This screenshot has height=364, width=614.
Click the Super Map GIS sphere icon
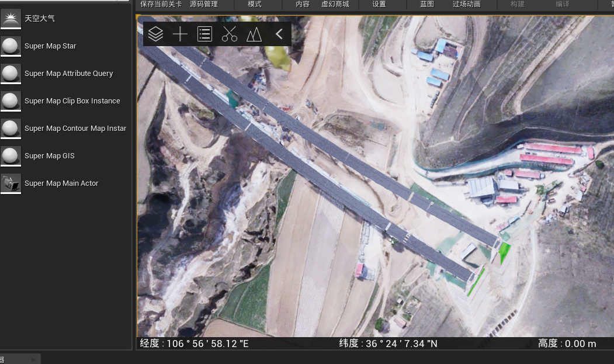[11, 156]
